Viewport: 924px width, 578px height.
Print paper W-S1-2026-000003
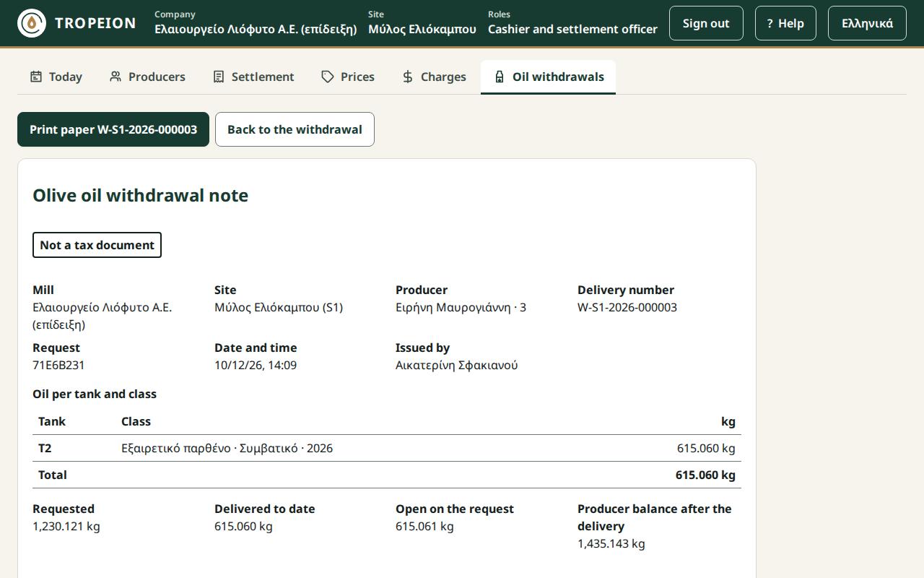click(113, 129)
